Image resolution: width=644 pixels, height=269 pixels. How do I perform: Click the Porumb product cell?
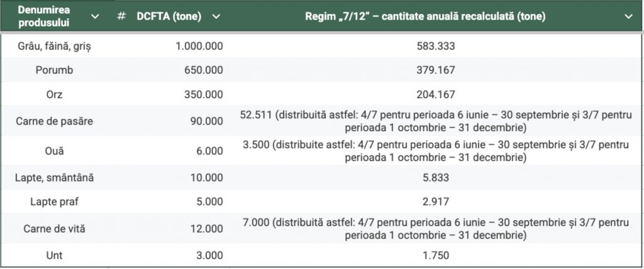54,70
